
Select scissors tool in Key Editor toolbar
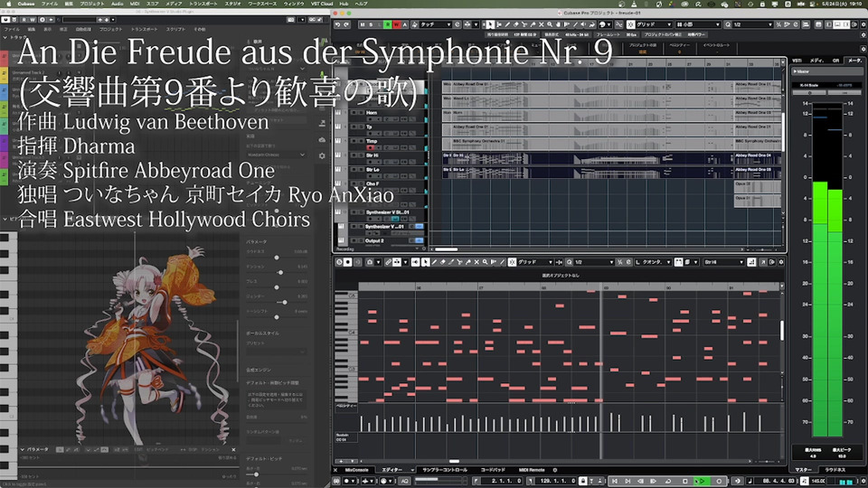459,262
